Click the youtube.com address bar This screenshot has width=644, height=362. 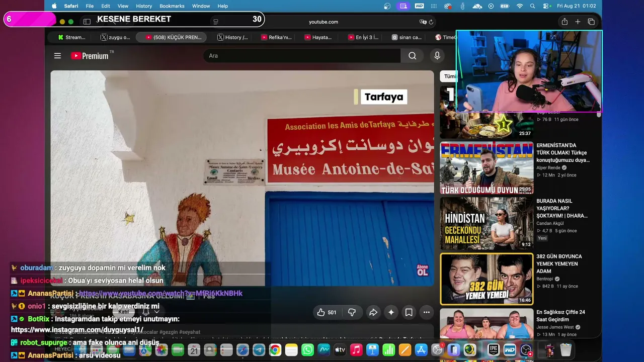323,22
